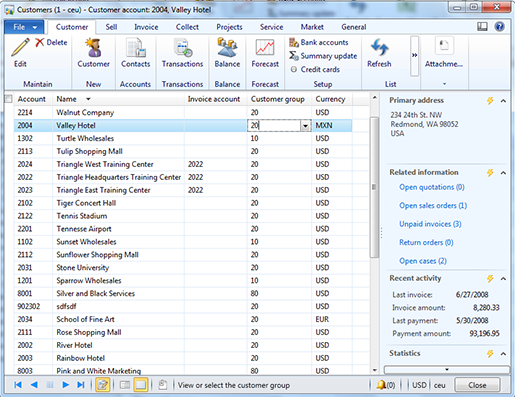Screen dimensions: 515x397
Task: Click the Edit pencil icon
Action: (20, 48)
